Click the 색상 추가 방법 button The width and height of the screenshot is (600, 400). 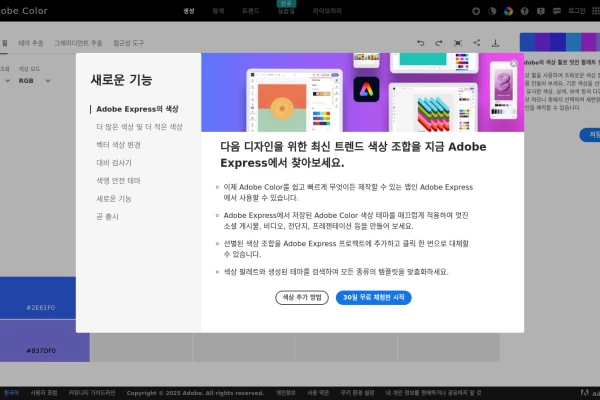click(x=302, y=297)
